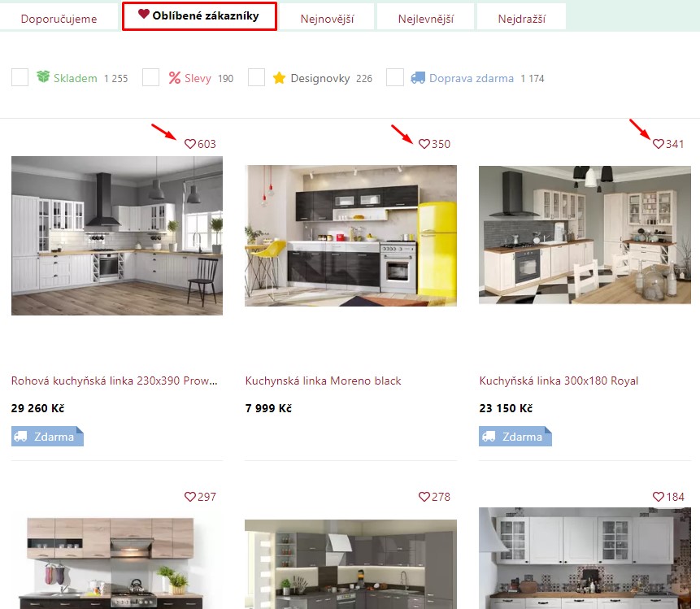Favorite the kitchen with 184 likes
The image size is (700, 609).
point(659,497)
